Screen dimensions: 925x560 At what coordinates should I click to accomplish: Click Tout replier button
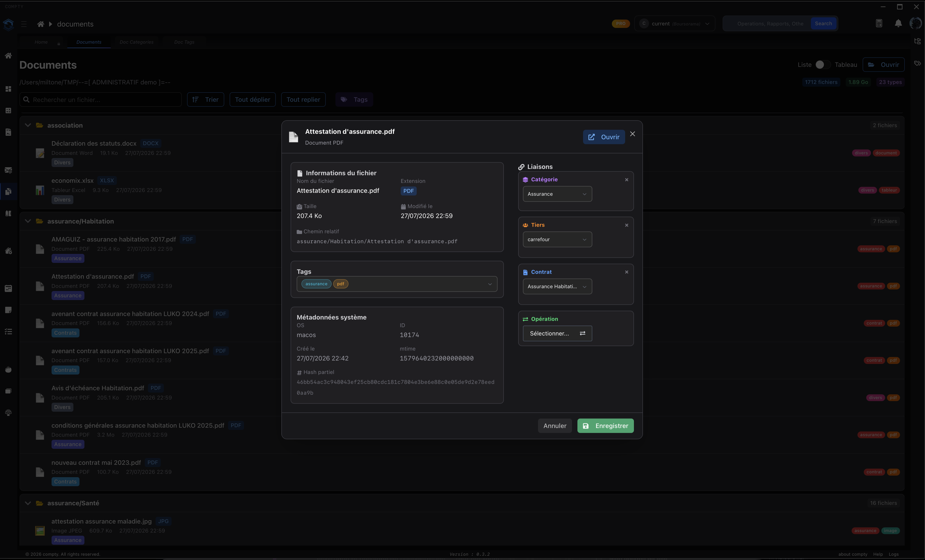pos(303,100)
